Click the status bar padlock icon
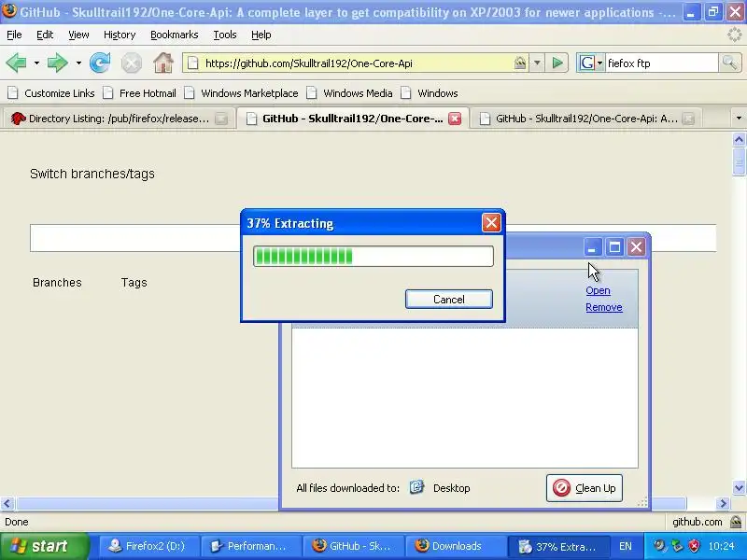 coord(736,522)
